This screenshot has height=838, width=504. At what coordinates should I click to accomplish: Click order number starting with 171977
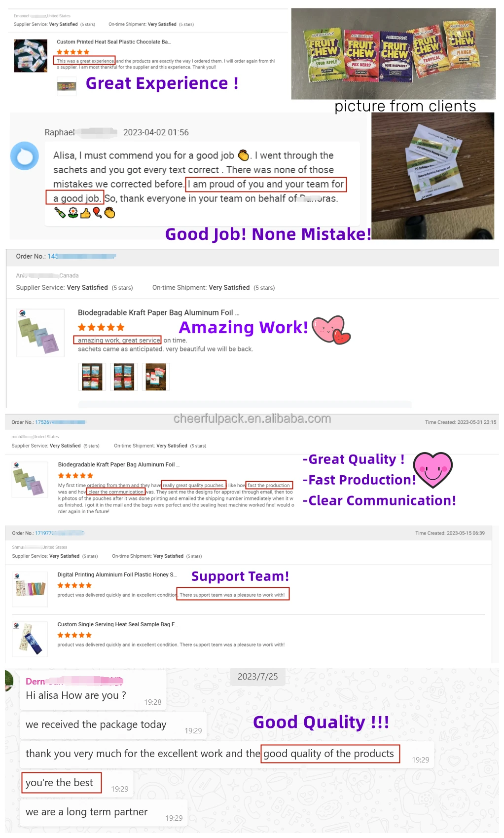point(60,533)
